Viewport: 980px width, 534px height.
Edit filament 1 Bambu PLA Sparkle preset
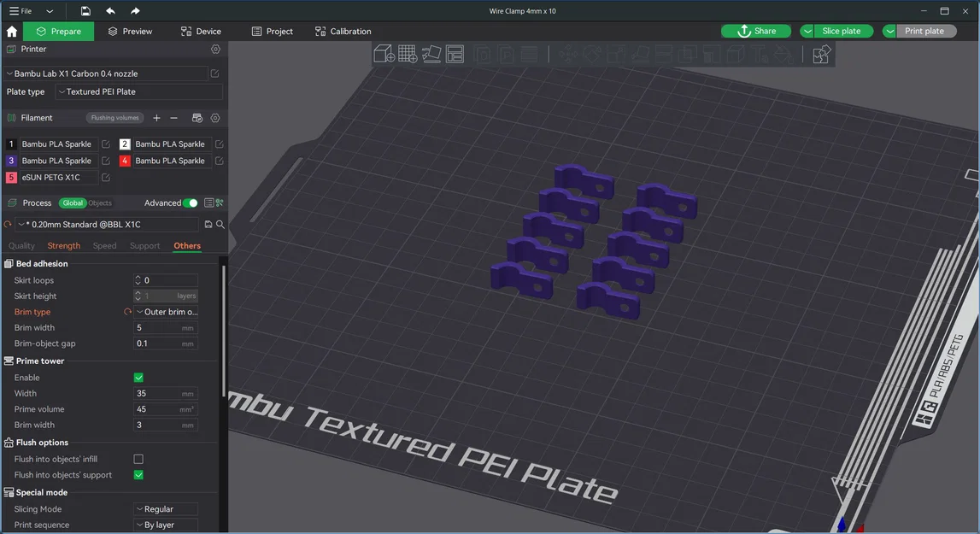(106, 144)
